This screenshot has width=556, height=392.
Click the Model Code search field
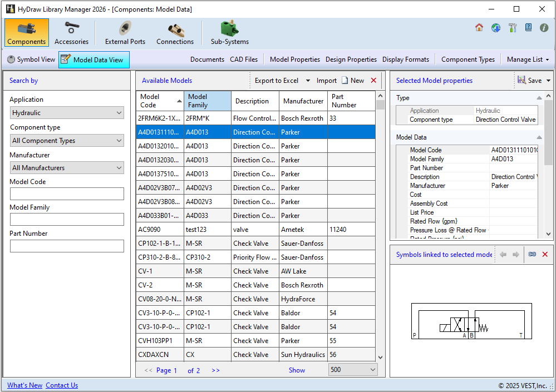(67, 193)
